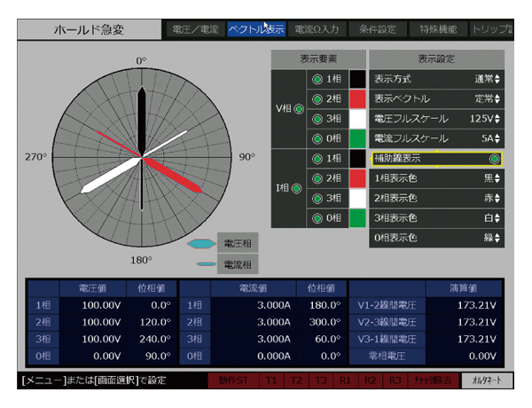
Task: Select the 1相 voltage value cell 100.00V
Action: coord(86,304)
